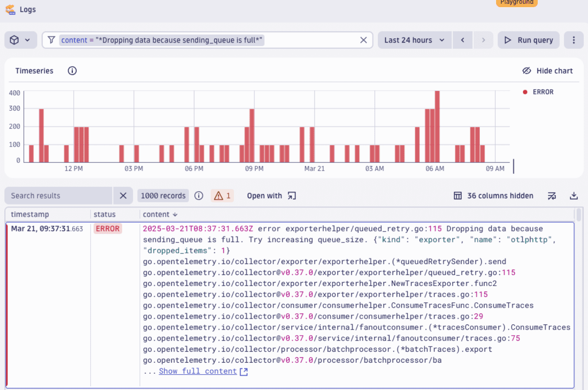Click the status column header
The image size is (588, 390).
pos(104,215)
